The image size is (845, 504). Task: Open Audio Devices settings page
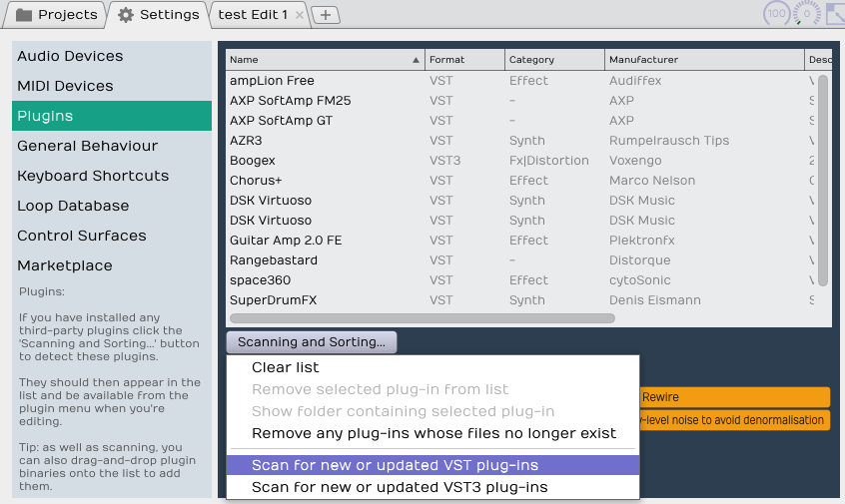tap(70, 56)
